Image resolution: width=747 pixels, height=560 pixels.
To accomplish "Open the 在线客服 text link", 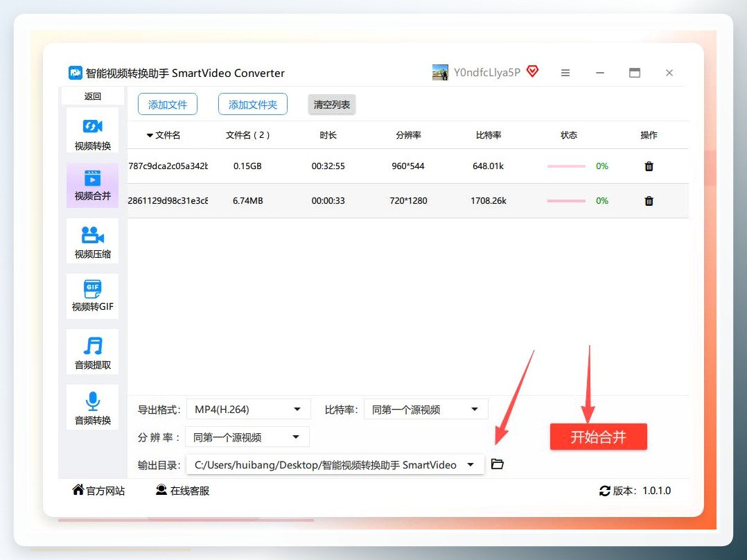I will coord(190,491).
